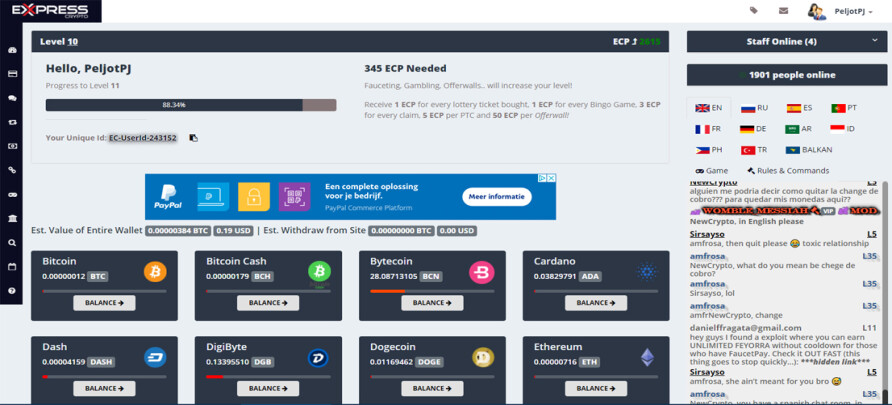This screenshot has width=892, height=405.
Task: Click the pink Bytecoin coin icon
Action: (x=483, y=272)
